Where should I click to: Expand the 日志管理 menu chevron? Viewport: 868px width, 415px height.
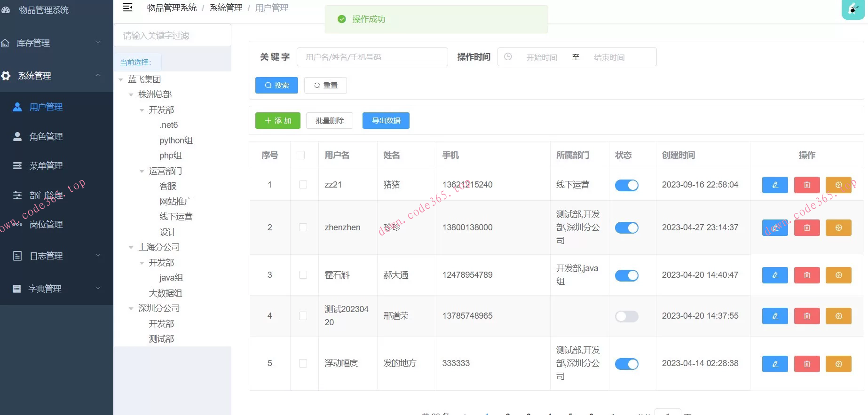[98, 255]
